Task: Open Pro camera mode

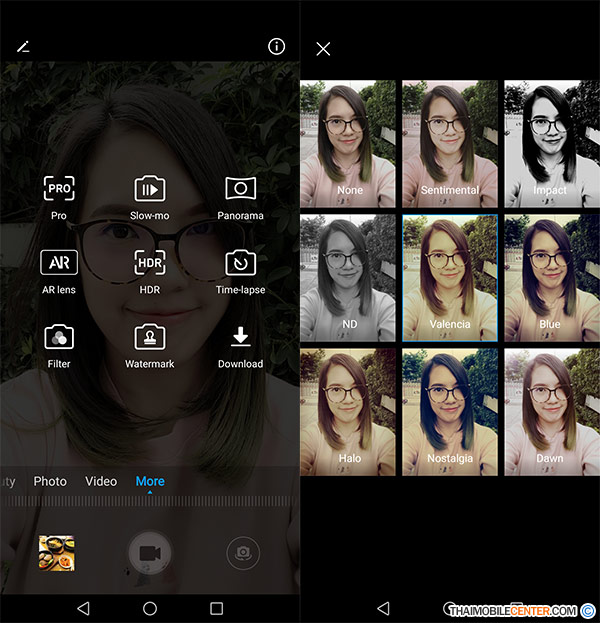Action: click(x=59, y=189)
